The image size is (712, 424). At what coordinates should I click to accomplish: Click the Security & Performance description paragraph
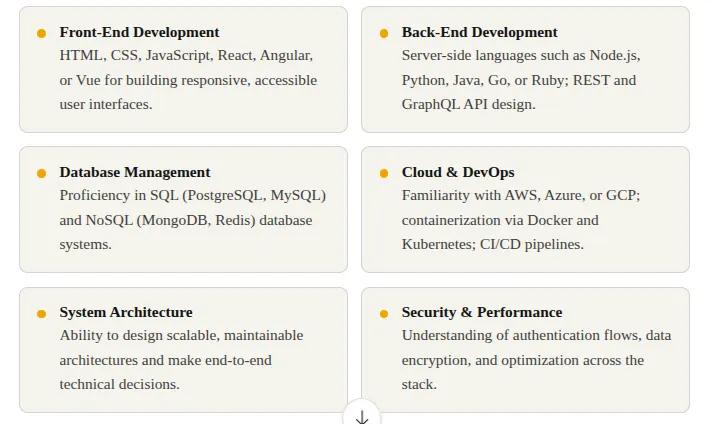pyautogui.click(x=536, y=360)
